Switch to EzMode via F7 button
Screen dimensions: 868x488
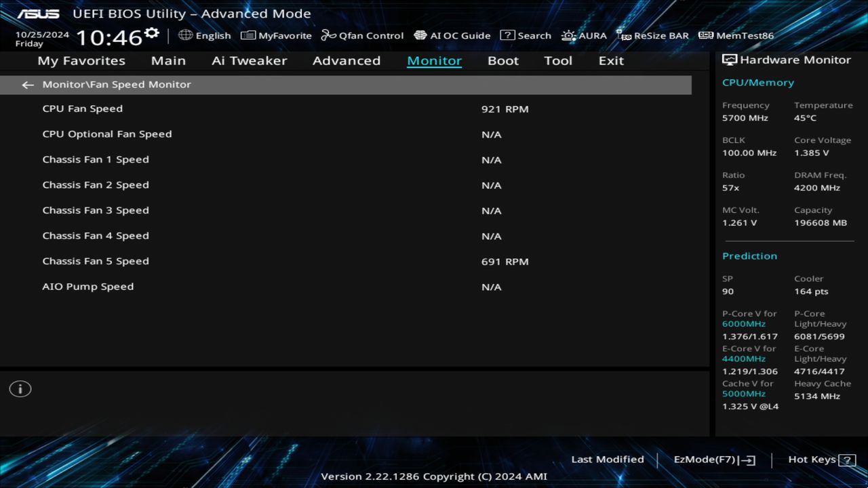coord(713,459)
